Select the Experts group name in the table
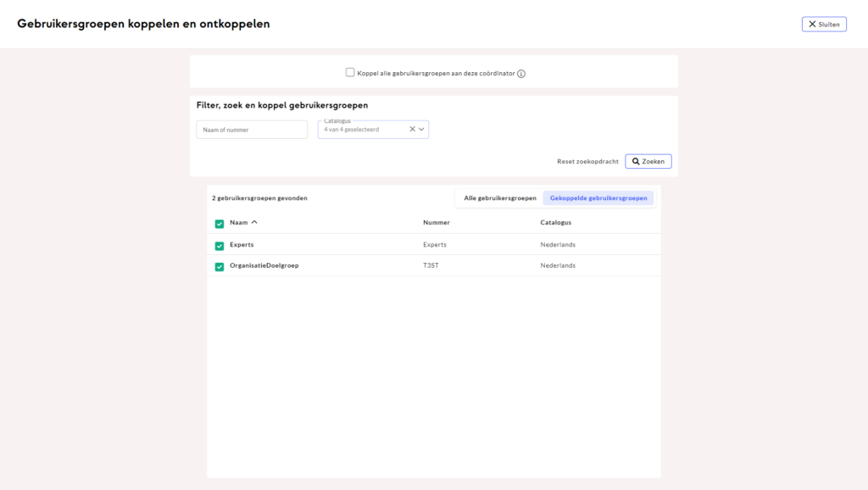 point(242,245)
